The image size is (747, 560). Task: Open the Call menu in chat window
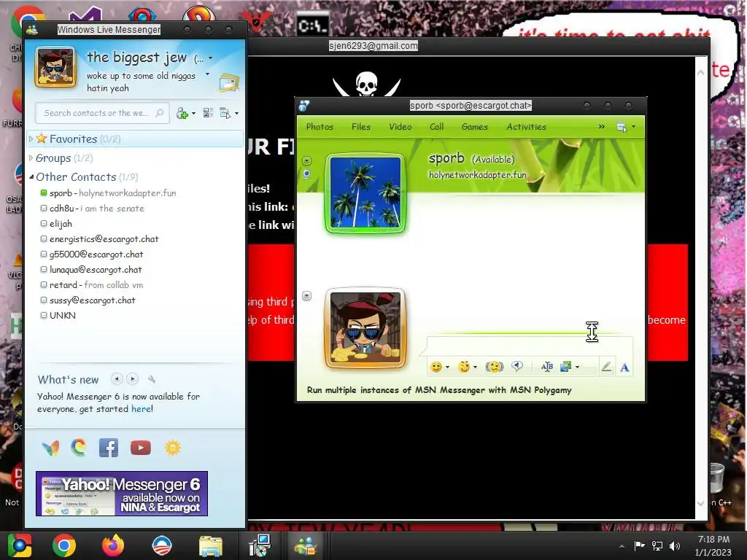436,127
